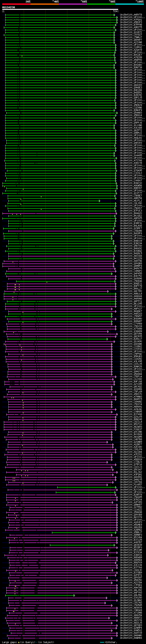Image resolution: width=146 pixels, height=644 pixels.
Task: Open hit UniRef100_A5BXP3
Action: tap(131, 22)
